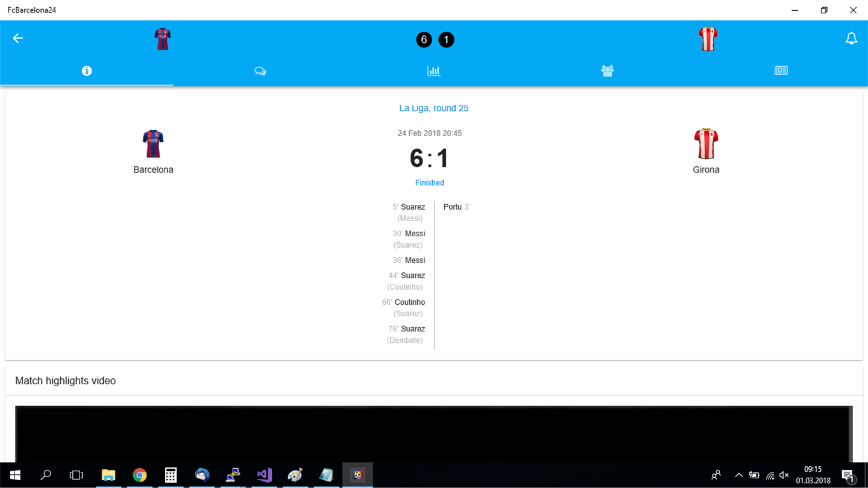
Task: Open the Windows Start menu
Action: point(15,475)
